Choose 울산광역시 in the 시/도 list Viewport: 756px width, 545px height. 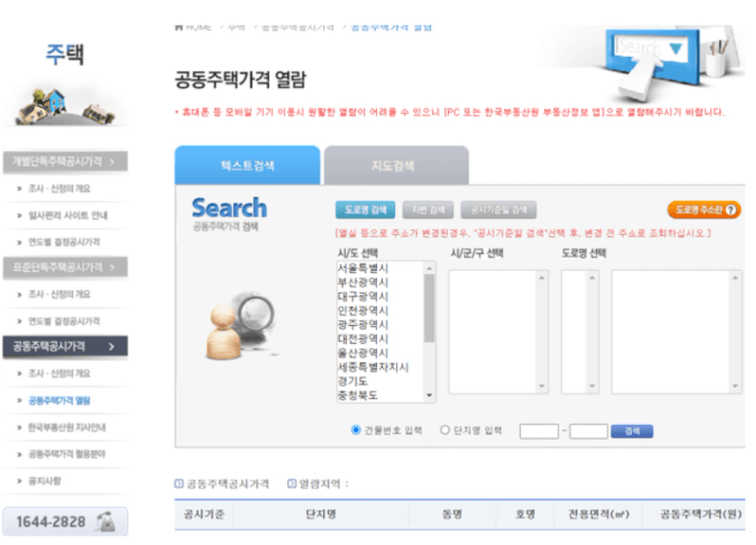[363, 352]
